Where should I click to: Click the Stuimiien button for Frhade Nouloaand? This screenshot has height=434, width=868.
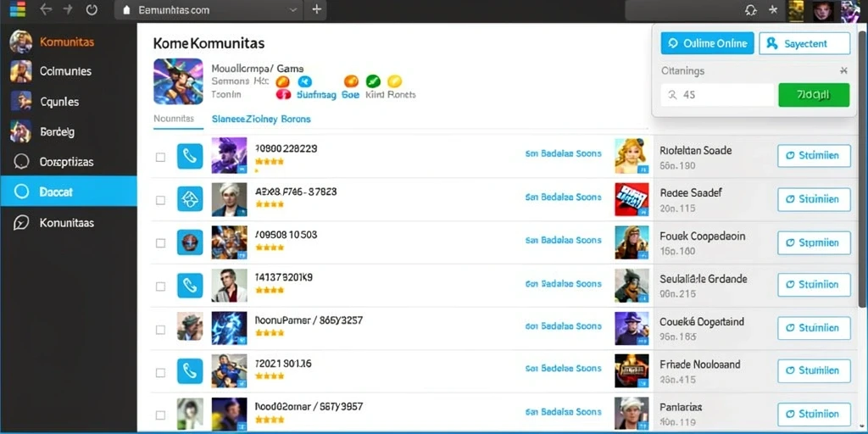click(814, 371)
